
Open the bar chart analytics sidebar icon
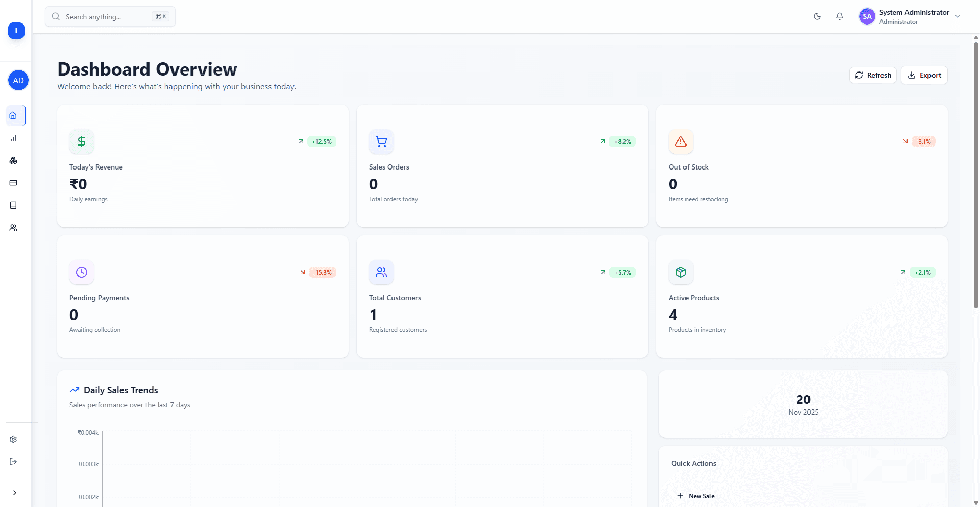point(13,138)
